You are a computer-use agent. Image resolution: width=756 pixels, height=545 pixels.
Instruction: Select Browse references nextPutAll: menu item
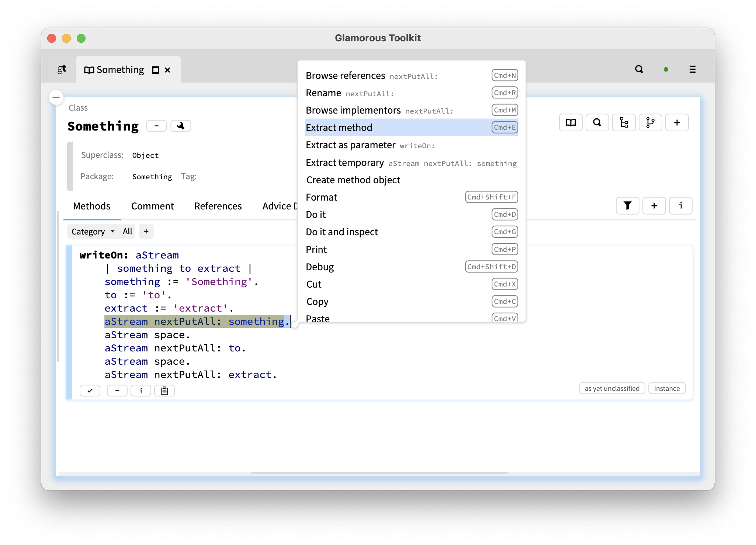(x=412, y=76)
